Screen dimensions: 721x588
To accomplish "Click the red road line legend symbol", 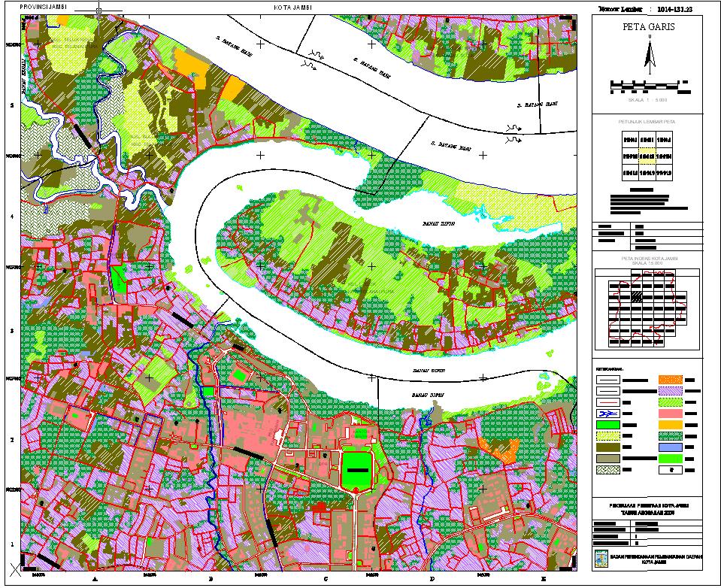I will (608, 403).
